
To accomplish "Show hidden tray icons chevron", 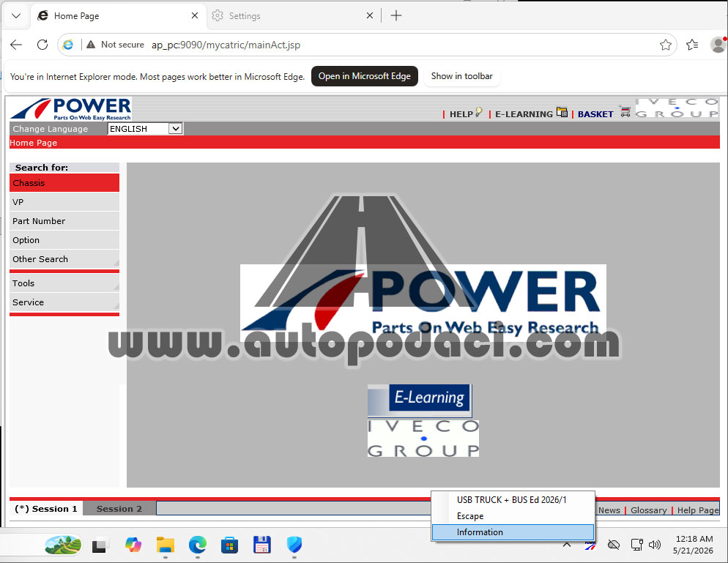I will point(567,545).
